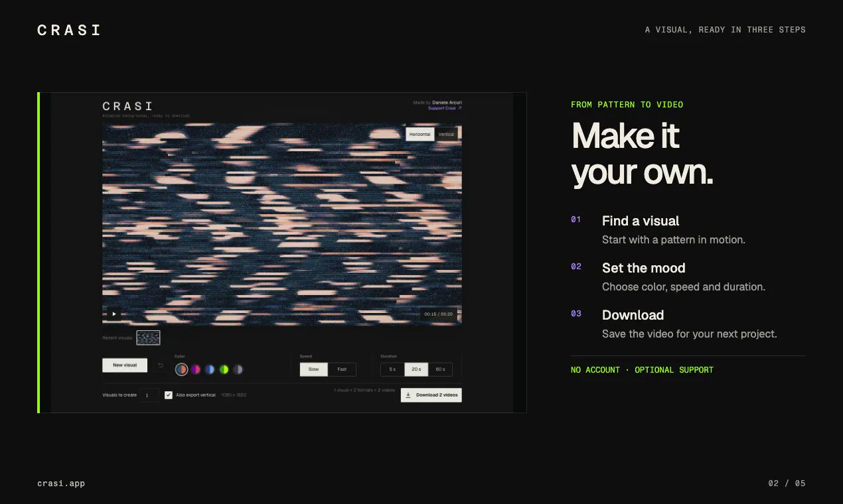Viewport: 843px width, 504px height.
Task: Pick the gray color swatch
Action: pos(238,369)
